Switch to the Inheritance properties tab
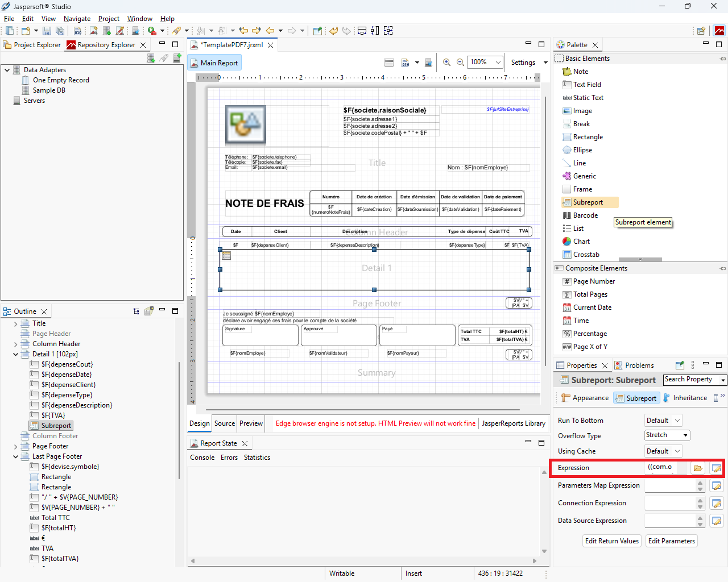728x582 pixels. coord(685,398)
